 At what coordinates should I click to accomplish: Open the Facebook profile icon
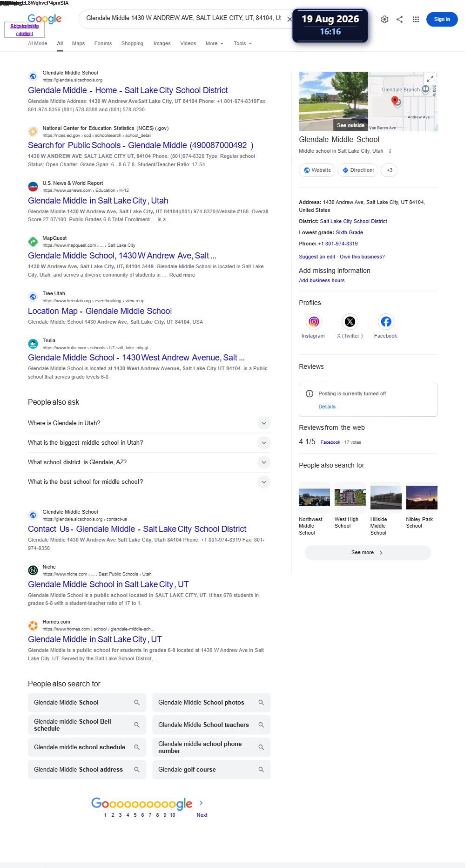386,321
